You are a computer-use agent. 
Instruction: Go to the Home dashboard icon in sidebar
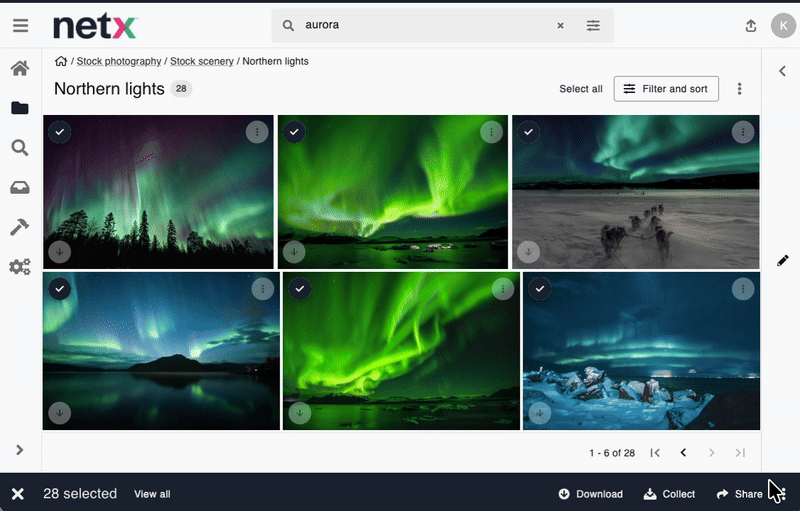click(20, 68)
